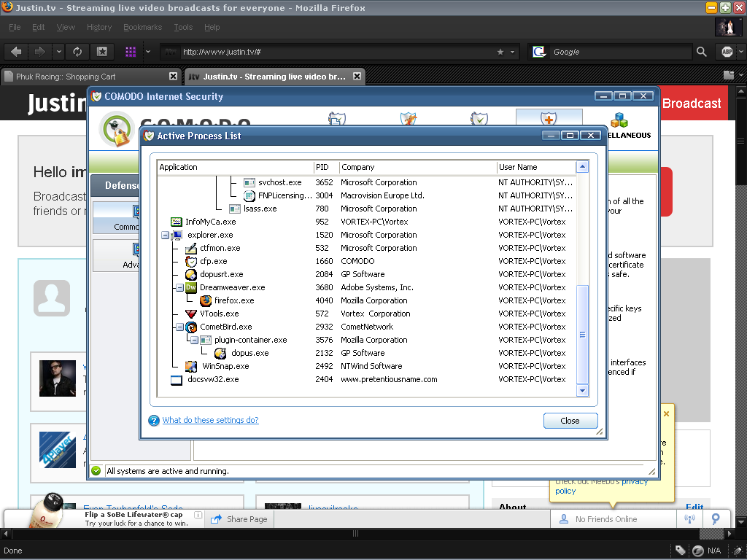
Task: Click the Dreamweaver Dw icon
Action: coord(191,287)
